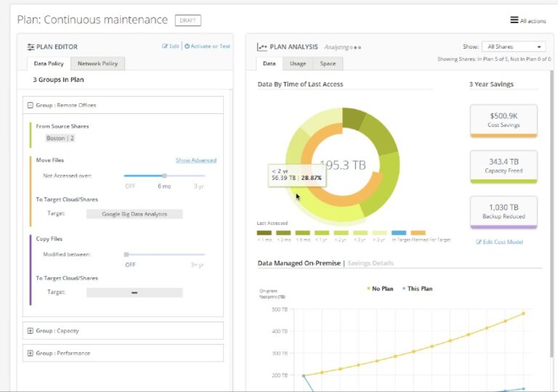Collapse the Remote Offices group
Image resolution: width=558 pixels, height=392 pixels.
(30, 105)
